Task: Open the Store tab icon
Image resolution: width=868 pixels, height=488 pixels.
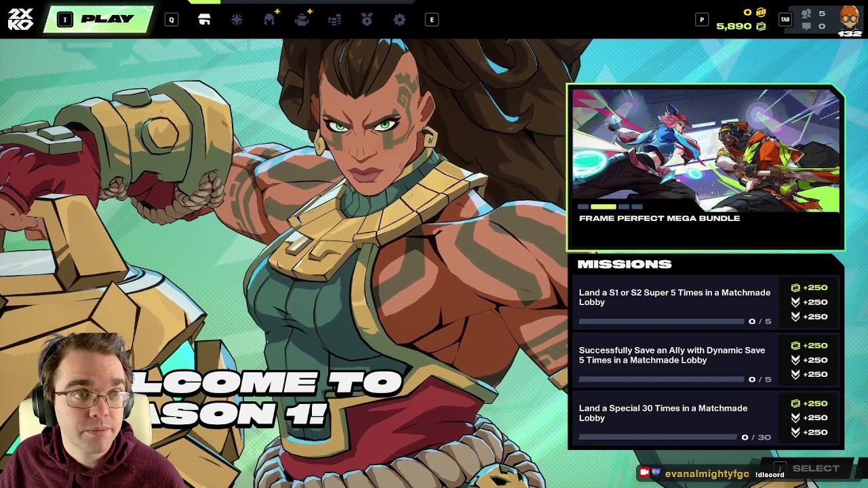Action: [204, 20]
